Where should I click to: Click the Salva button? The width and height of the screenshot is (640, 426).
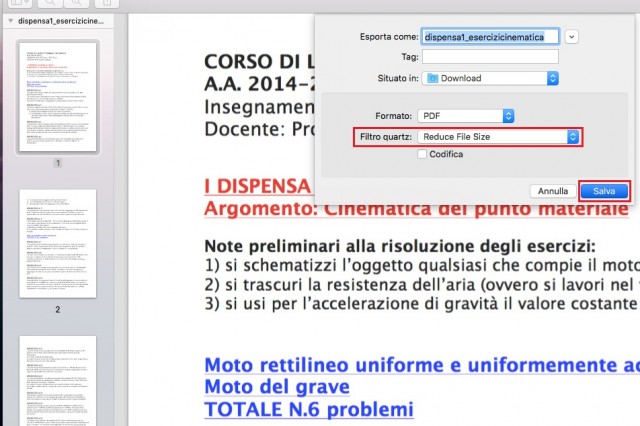tap(604, 191)
